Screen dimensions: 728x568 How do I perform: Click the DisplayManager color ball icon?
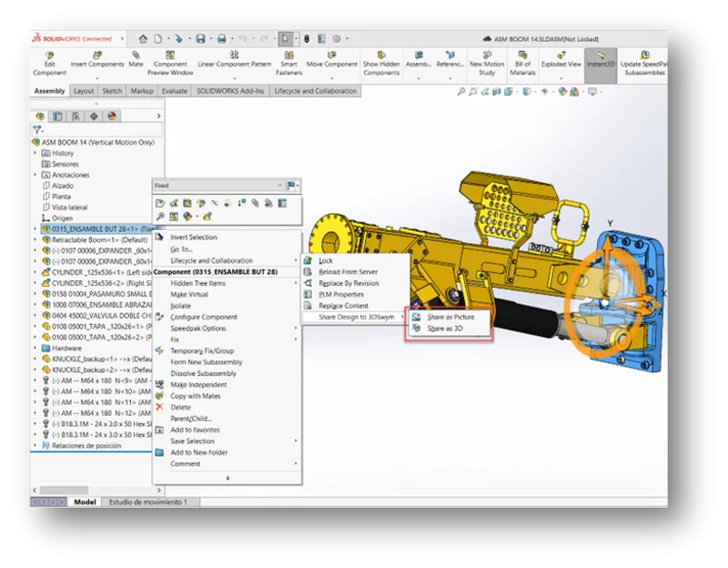point(112,117)
